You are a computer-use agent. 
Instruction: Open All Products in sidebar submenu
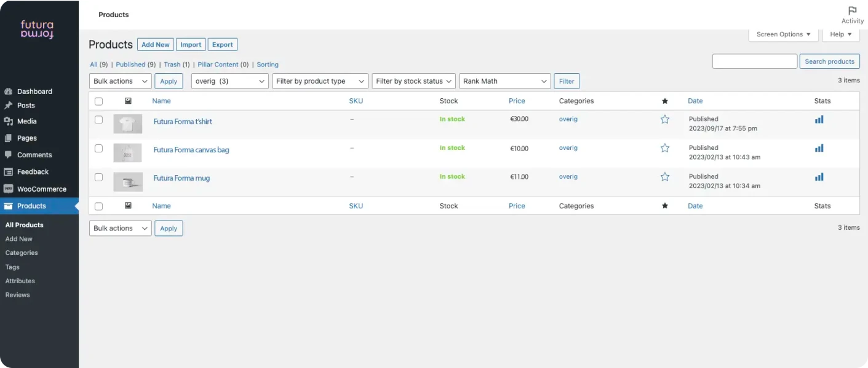[x=25, y=225]
